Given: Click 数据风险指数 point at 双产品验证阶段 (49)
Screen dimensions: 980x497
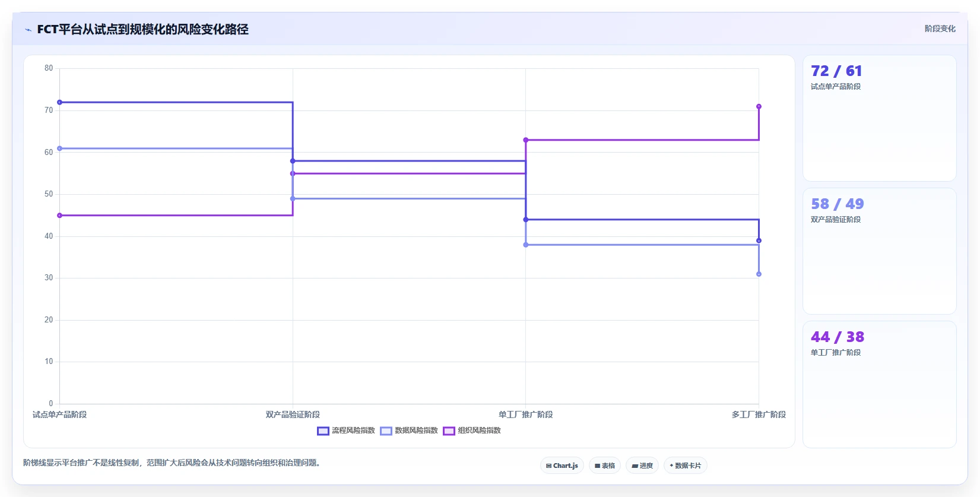Looking at the screenshot, I should [293, 198].
